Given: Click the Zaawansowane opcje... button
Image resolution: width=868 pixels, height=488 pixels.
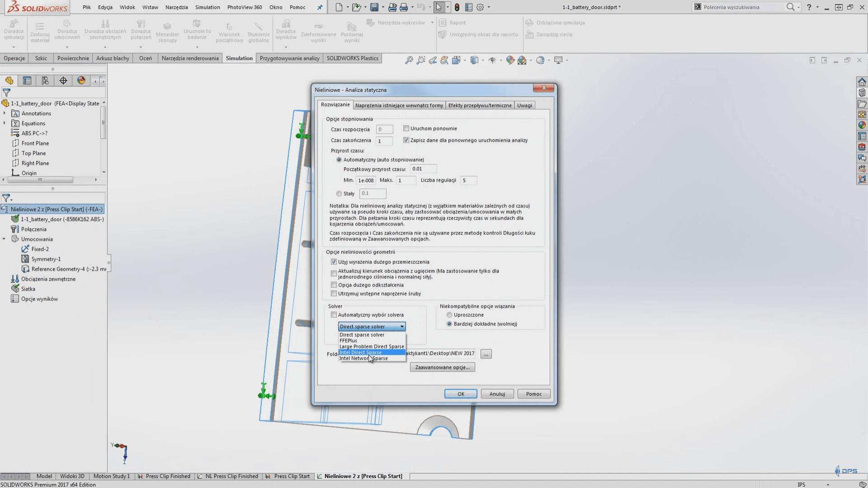Looking at the screenshot, I should point(442,367).
